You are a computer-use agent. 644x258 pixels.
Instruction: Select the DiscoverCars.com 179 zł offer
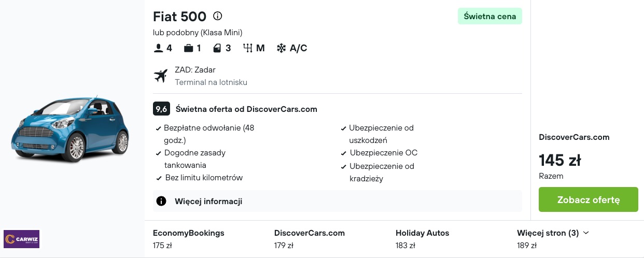click(x=310, y=239)
